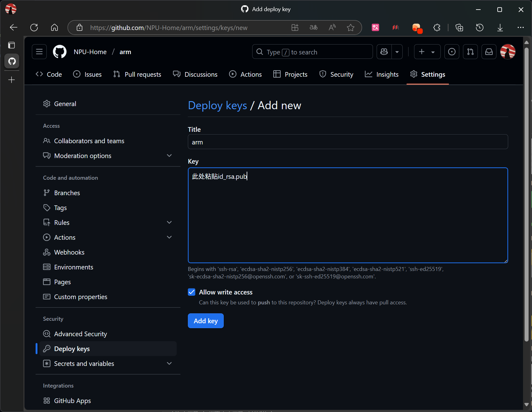Click the Title input field
The height and width of the screenshot is (412, 532).
point(348,142)
